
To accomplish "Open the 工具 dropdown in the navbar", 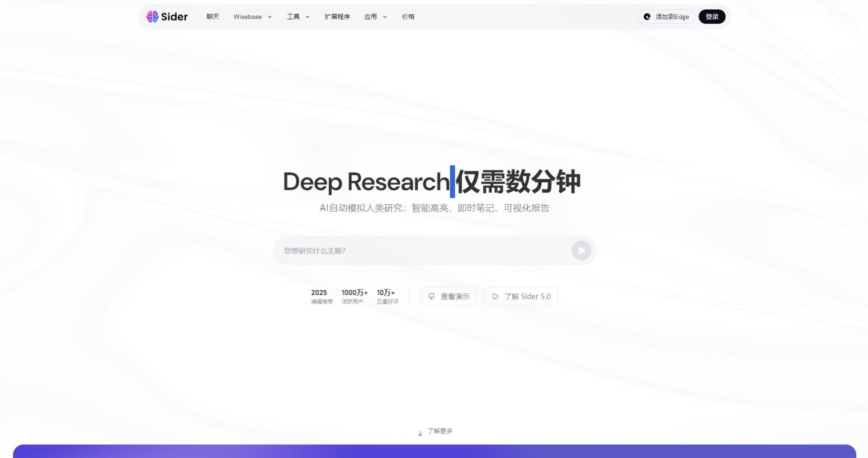I will (298, 17).
